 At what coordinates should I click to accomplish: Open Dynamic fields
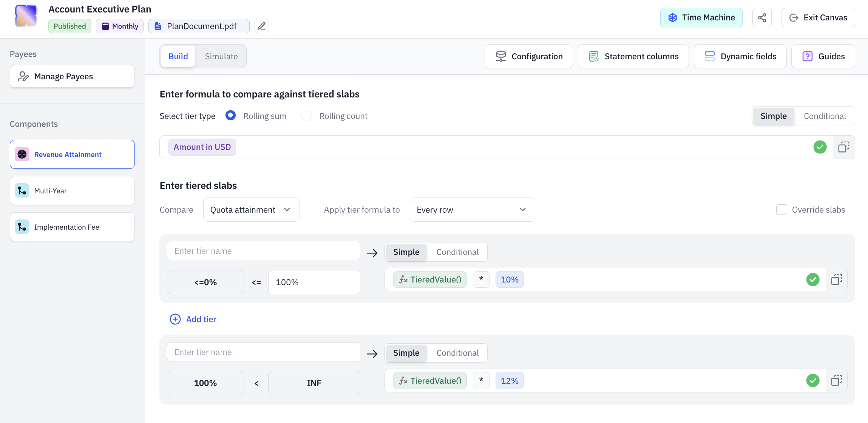tap(740, 56)
